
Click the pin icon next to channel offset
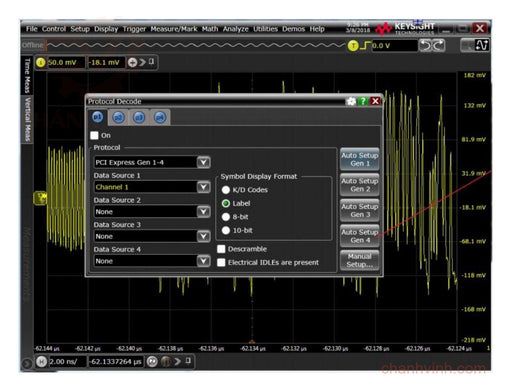[151, 62]
